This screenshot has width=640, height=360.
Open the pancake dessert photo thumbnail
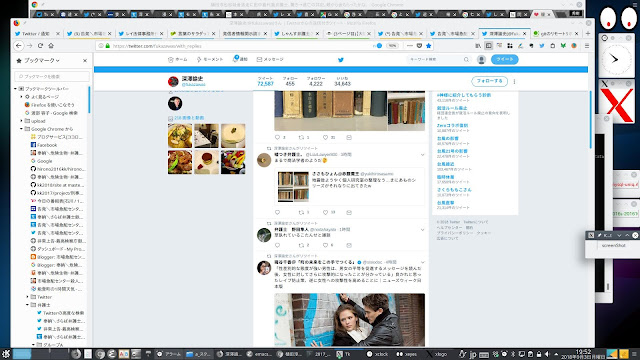click(x=207, y=162)
